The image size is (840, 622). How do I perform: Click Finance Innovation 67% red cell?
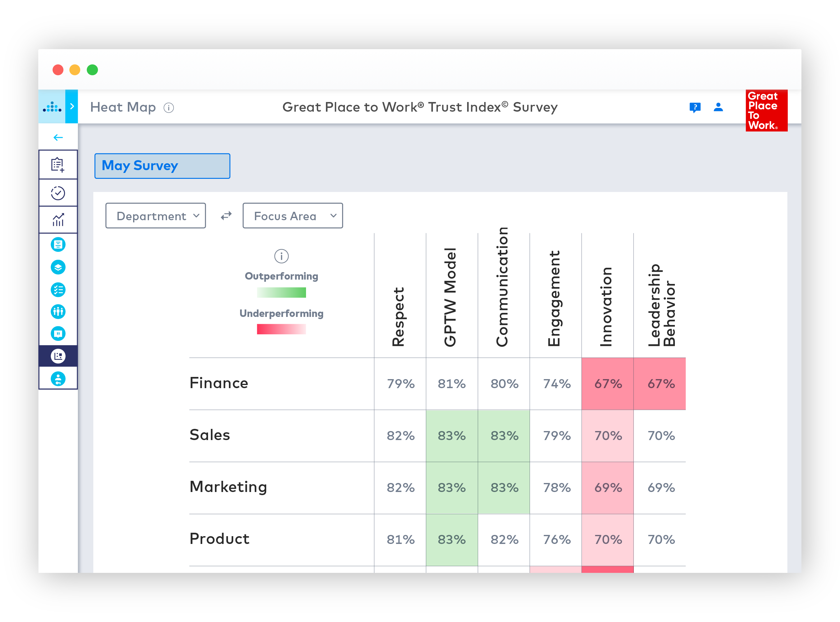pos(607,384)
